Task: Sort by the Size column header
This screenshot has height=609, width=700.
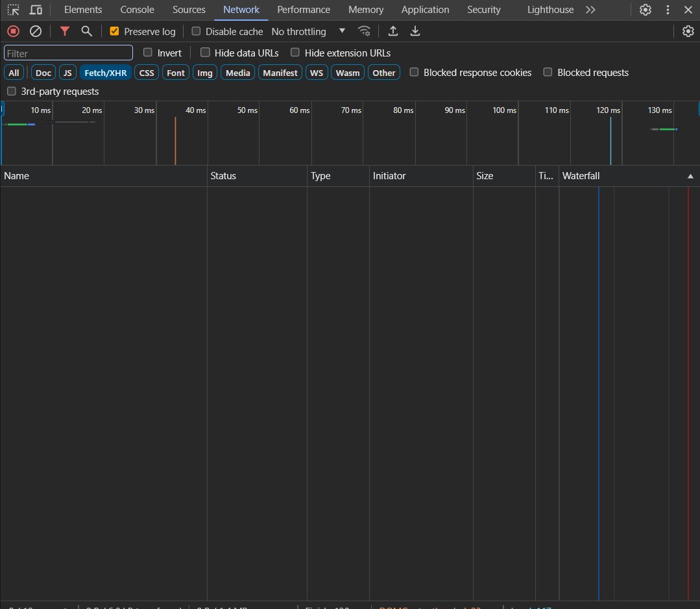Action: pos(505,176)
